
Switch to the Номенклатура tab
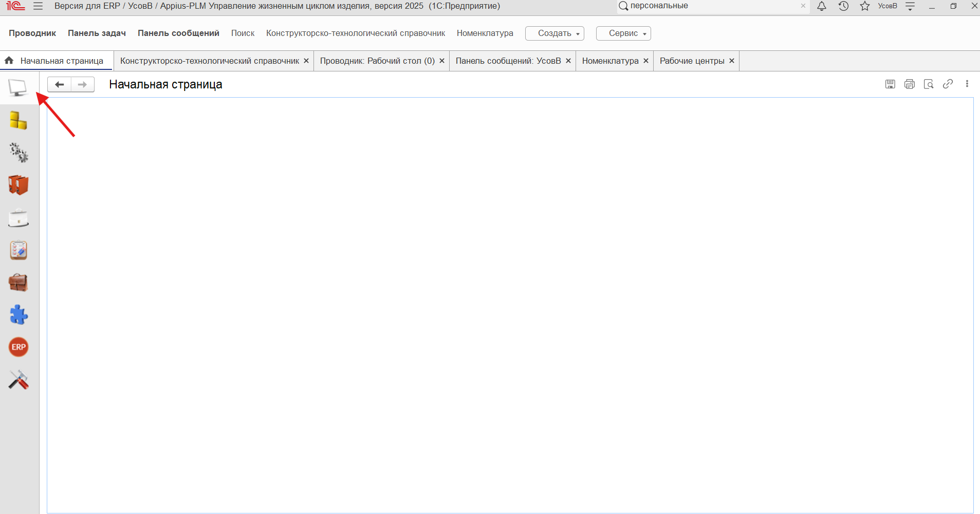point(611,61)
